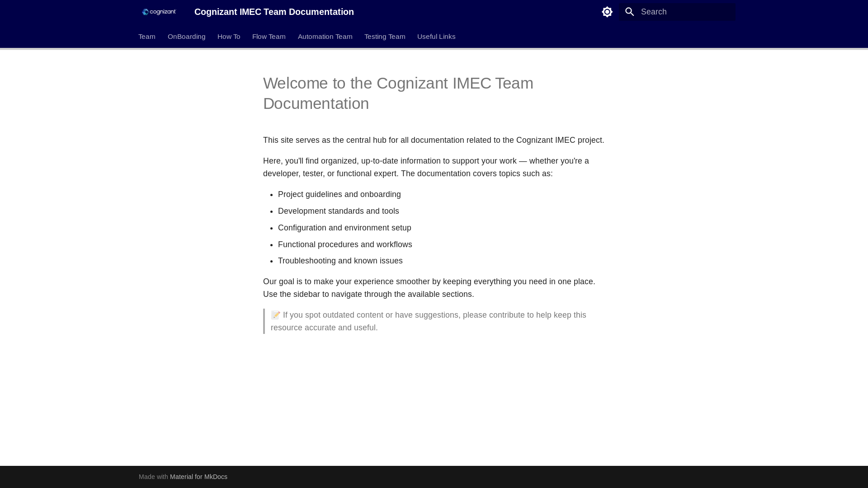Click 'Troubleshooting and known issues' bullet
The height and width of the screenshot is (488, 868).
[x=340, y=261]
